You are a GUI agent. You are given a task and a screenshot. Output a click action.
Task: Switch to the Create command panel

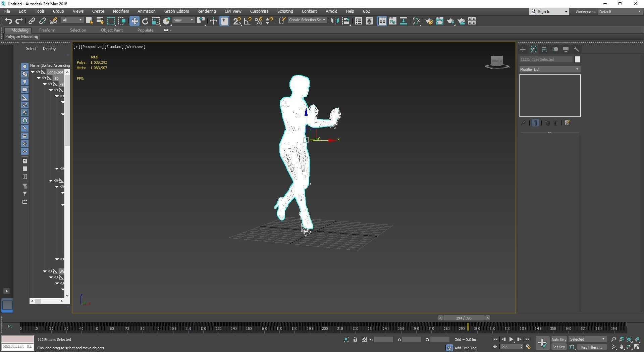coord(523,49)
